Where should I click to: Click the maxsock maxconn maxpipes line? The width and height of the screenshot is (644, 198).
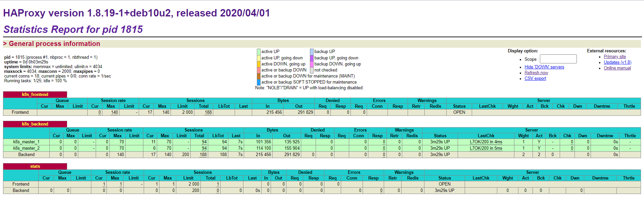point(52,71)
